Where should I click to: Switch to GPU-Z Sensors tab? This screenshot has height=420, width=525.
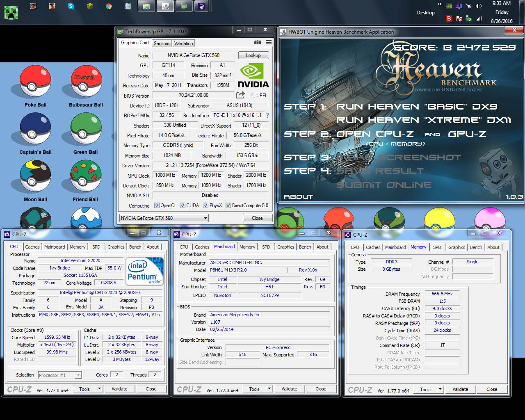161,43
